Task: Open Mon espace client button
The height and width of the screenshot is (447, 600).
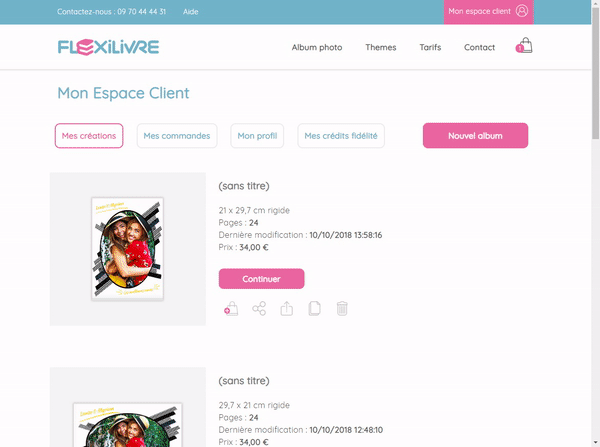Action: [x=489, y=12]
